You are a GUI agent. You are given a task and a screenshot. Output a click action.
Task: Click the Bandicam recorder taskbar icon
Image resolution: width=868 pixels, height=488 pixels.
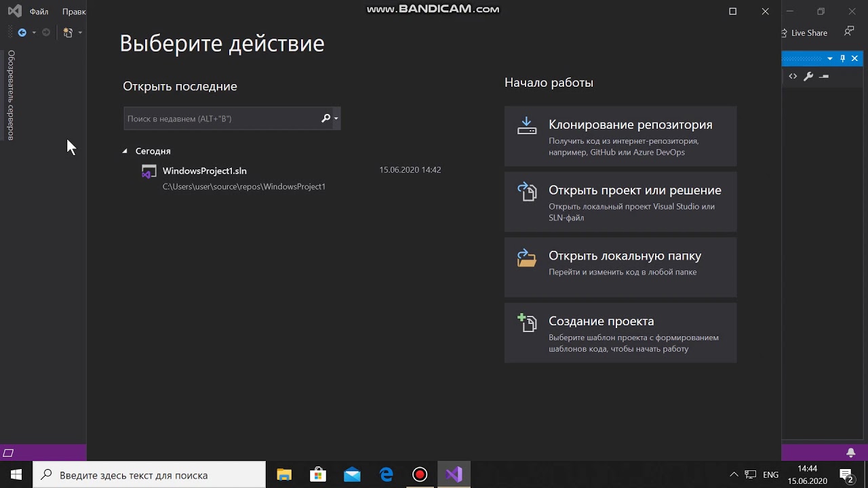click(420, 475)
